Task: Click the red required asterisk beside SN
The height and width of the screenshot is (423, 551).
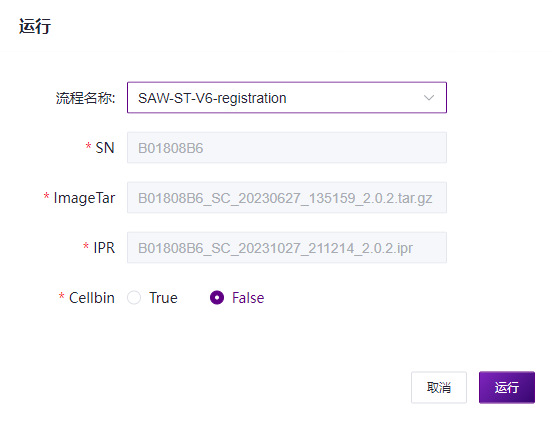Action: [89, 146]
